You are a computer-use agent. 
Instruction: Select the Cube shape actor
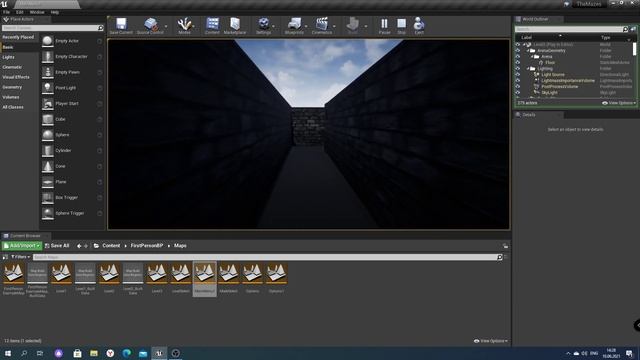pyautogui.click(x=72, y=119)
